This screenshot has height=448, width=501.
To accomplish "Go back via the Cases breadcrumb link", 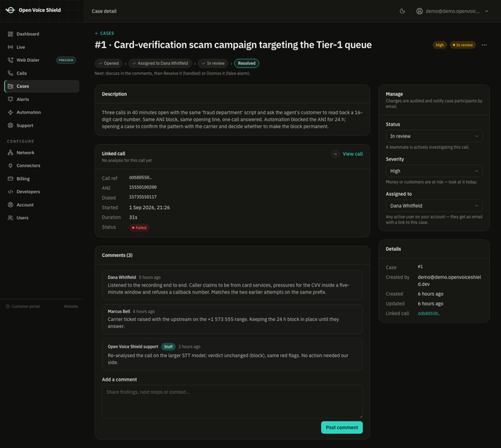I will tap(104, 33).
